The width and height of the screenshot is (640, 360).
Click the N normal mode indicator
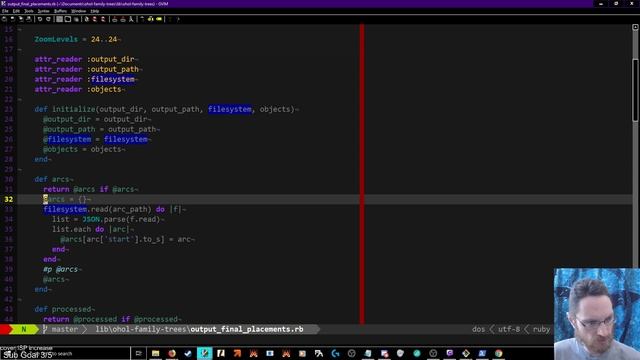tap(24, 329)
